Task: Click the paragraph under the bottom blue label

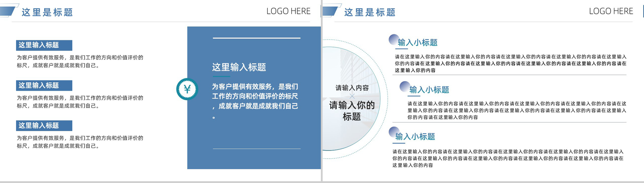Action: click(x=80, y=142)
